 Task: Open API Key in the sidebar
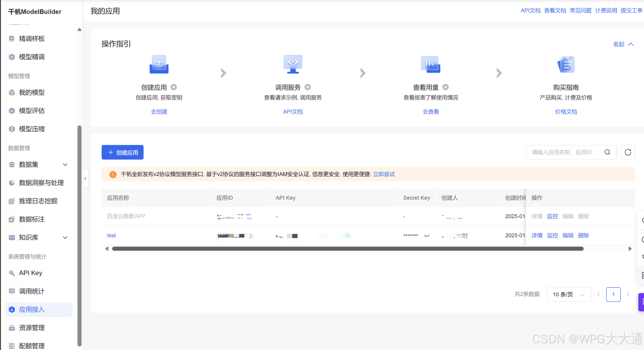click(x=31, y=273)
